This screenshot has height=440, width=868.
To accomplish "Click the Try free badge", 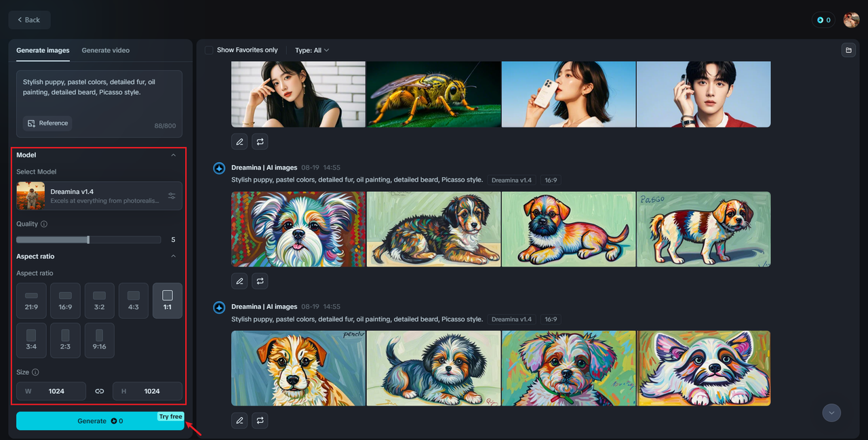I will click(x=171, y=417).
